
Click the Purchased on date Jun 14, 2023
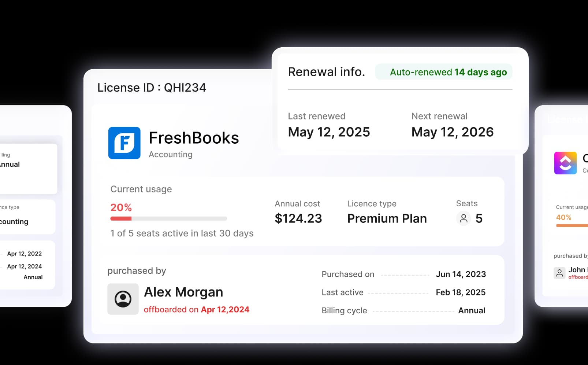[x=461, y=274]
